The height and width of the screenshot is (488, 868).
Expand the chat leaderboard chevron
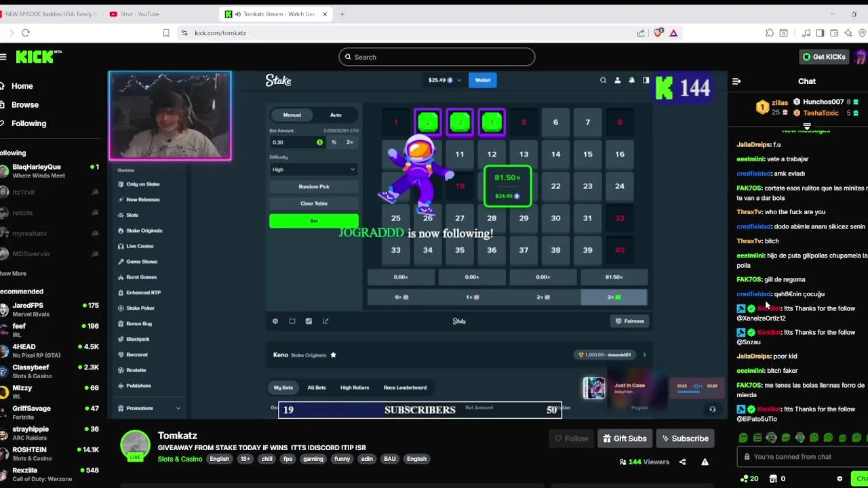click(807, 127)
